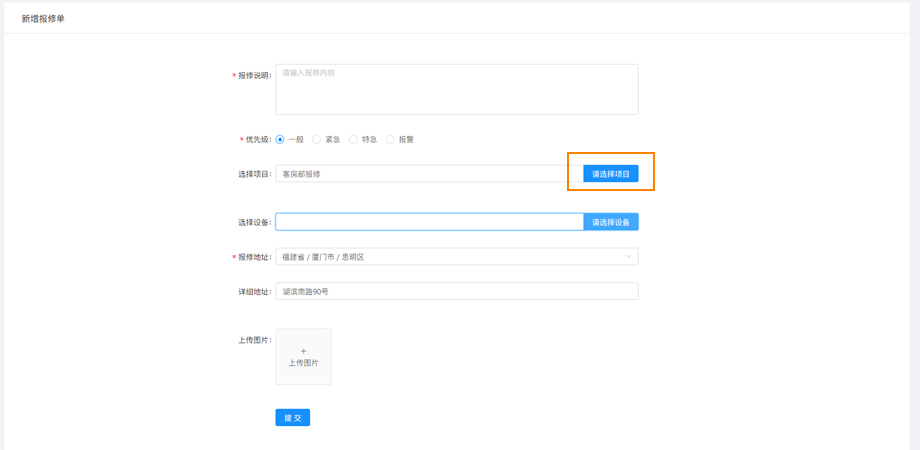Image resolution: width=920 pixels, height=450 pixels.
Task: Click the 报修地址 field label
Action: coord(254,257)
